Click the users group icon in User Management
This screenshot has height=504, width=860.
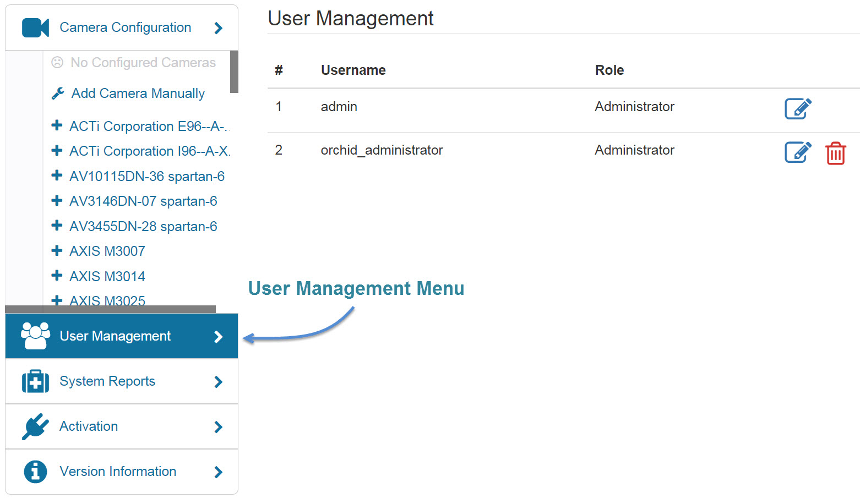pos(36,336)
